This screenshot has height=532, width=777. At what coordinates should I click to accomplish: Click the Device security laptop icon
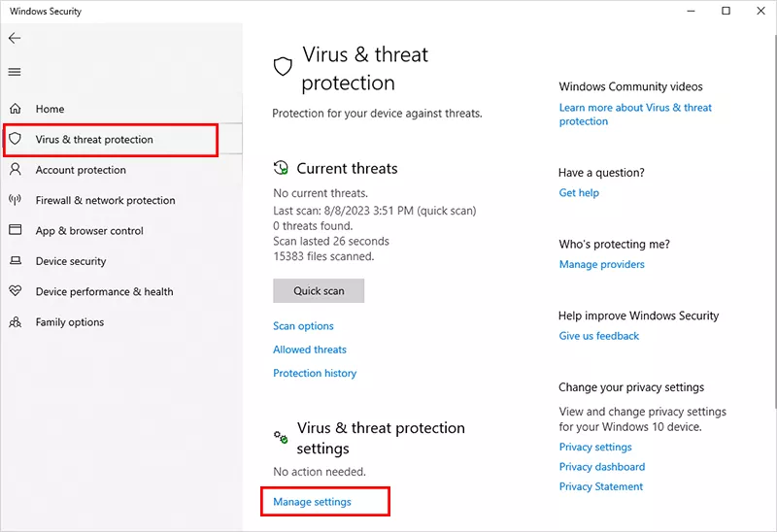[15, 261]
